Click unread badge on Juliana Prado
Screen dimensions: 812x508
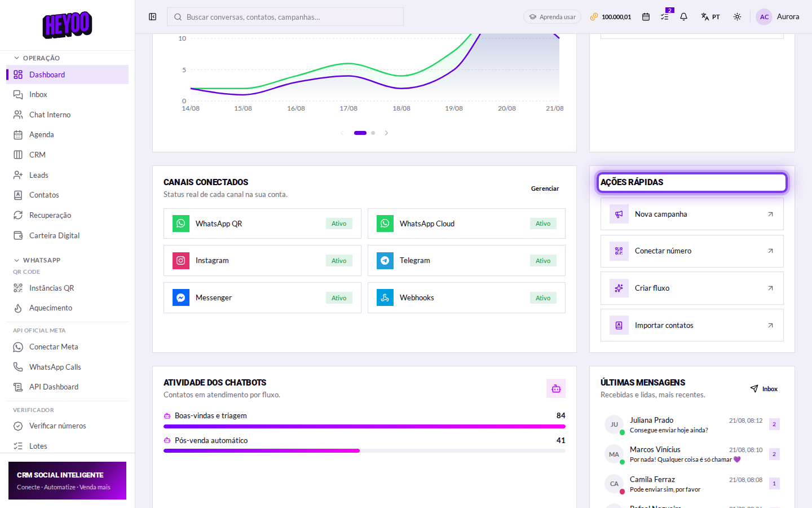point(774,424)
